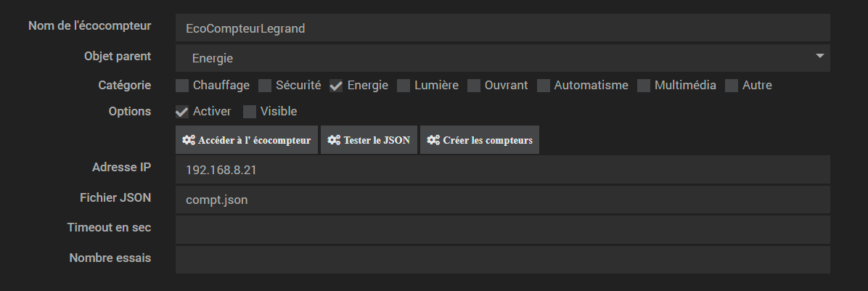
Task: Enable the Chauffage category checkbox
Action: pos(182,86)
